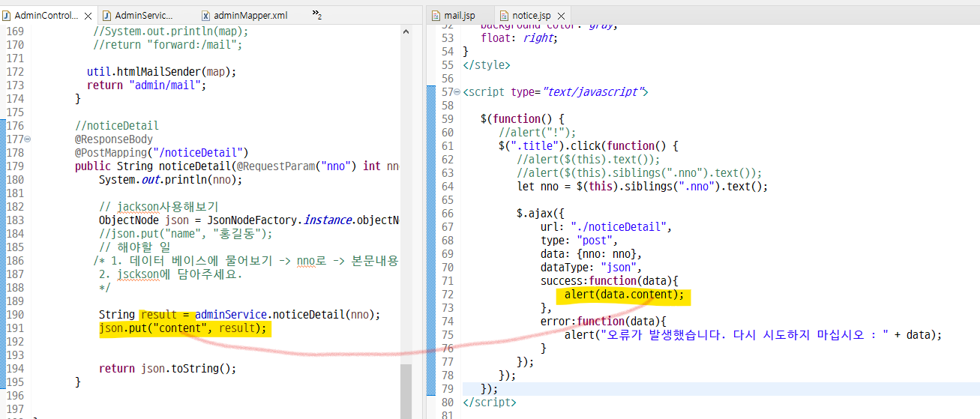Click the closing </style> tag

(487, 65)
